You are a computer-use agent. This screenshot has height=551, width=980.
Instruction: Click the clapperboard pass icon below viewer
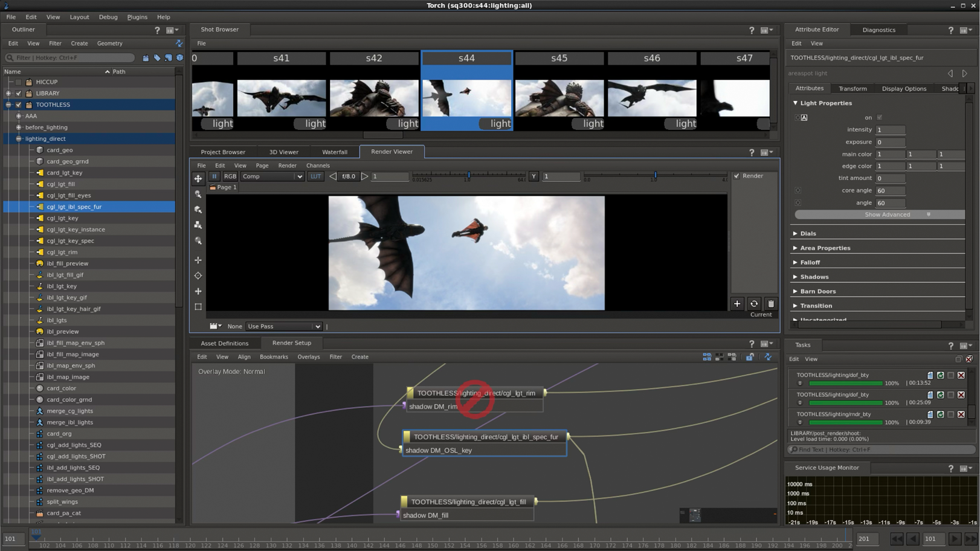pos(214,326)
